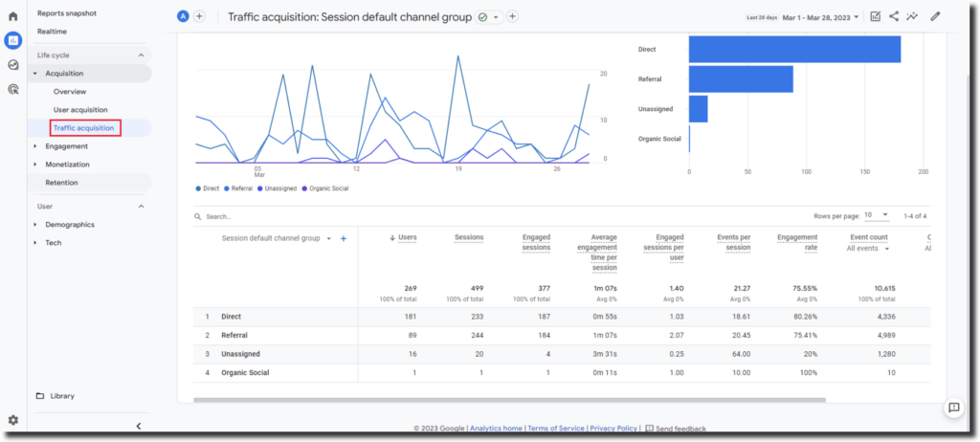This screenshot has width=980, height=442.
Task: Sort by Events per session column header
Action: 733,242
